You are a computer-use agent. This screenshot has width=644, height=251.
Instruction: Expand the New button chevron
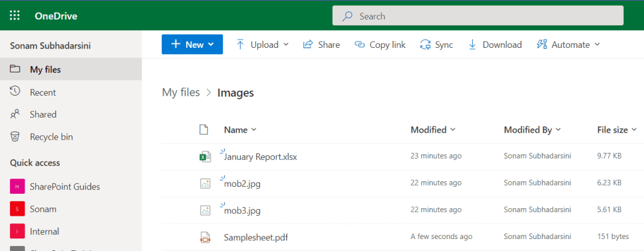tap(211, 45)
